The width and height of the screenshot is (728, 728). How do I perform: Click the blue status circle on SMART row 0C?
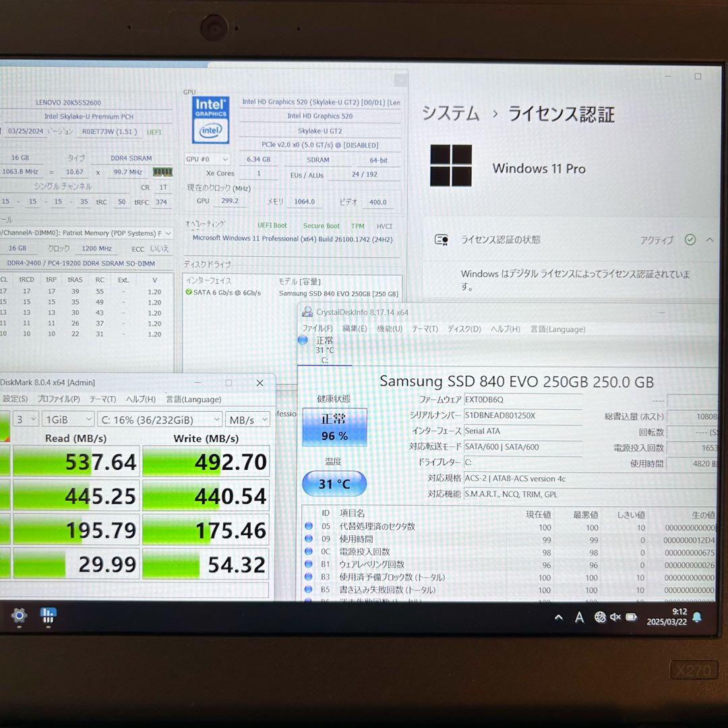click(308, 551)
